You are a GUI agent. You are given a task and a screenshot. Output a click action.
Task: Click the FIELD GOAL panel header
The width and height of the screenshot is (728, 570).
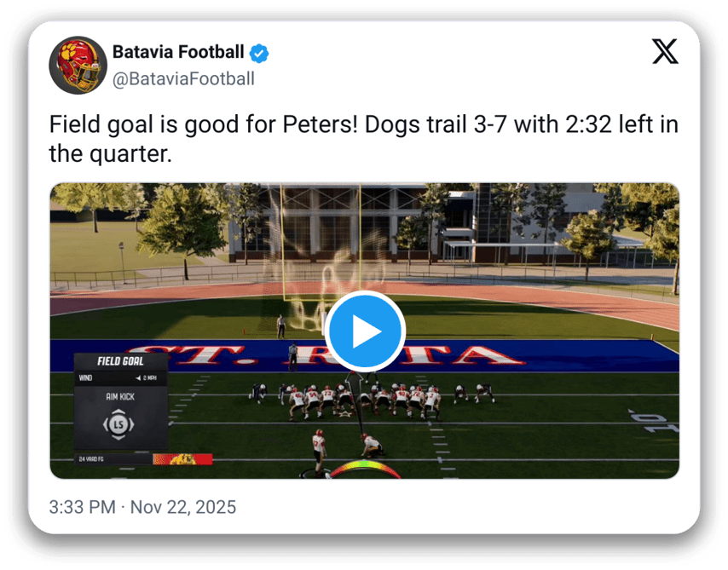click(x=120, y=361)
